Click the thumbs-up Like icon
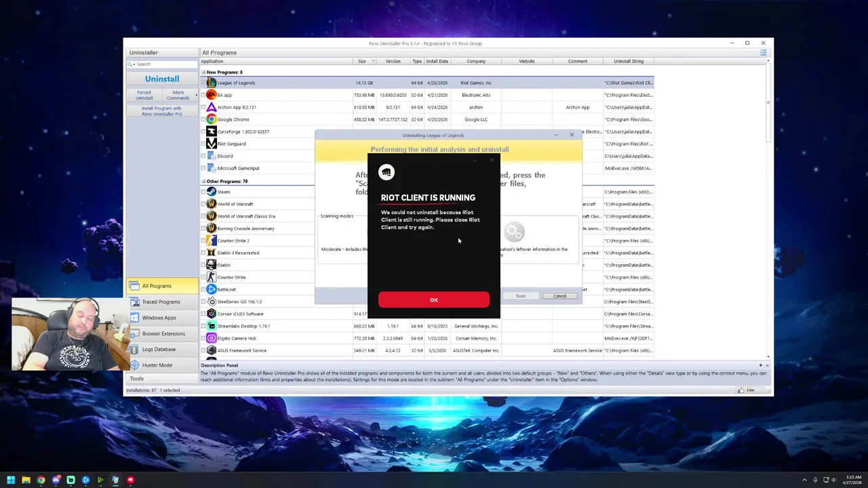This screenshot has width=868, height=488. [741, 390]
